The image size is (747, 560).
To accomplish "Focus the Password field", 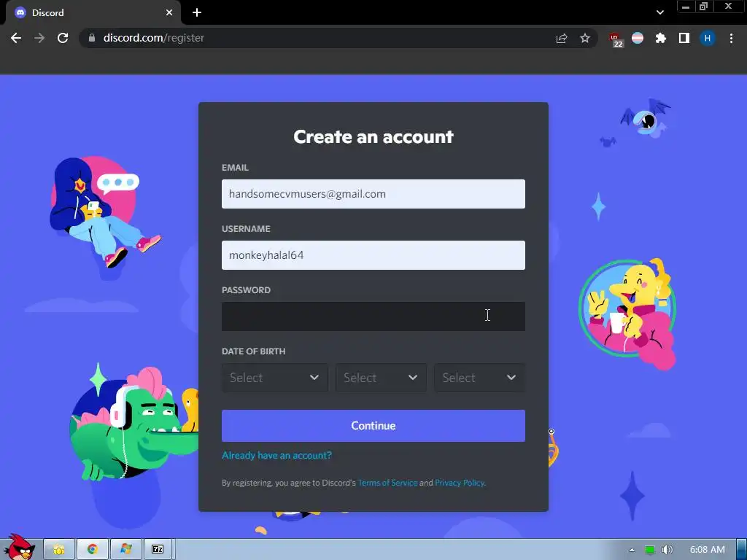I will click(x=373, y=316).
